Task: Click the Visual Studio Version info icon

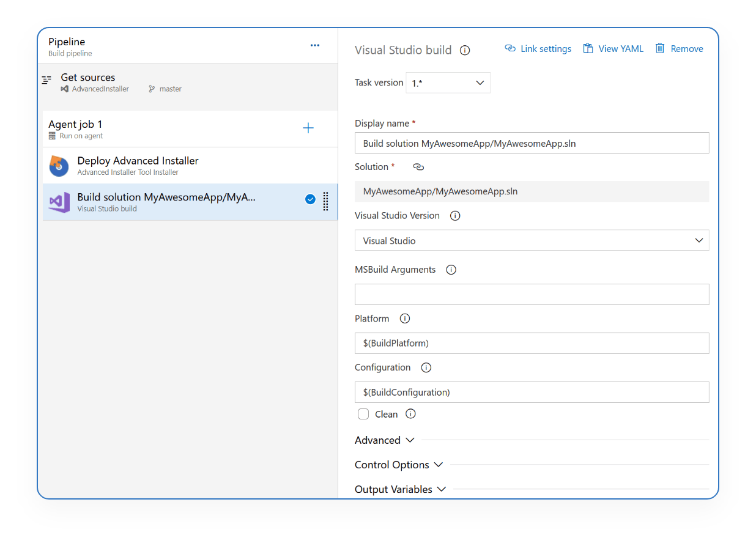Action: 454,215
